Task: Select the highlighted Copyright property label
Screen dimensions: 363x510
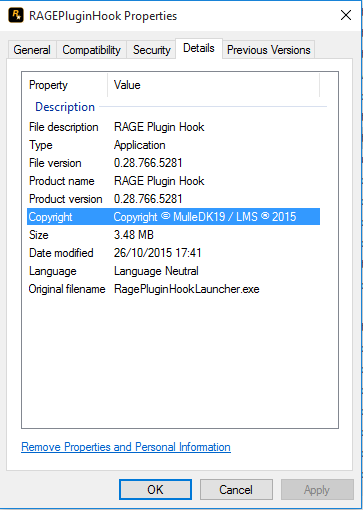Action: (x=50, y=217)
